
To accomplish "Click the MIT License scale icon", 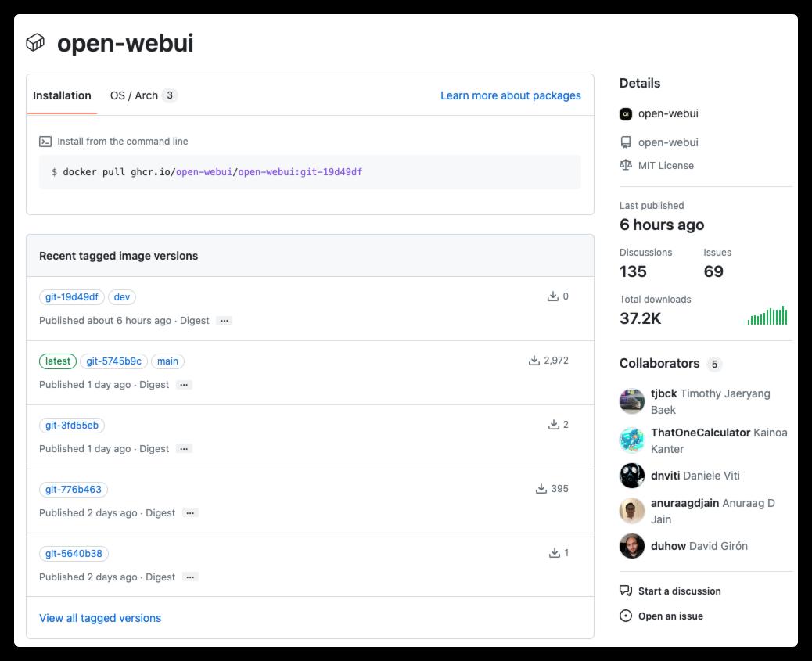I will [626, 166].
